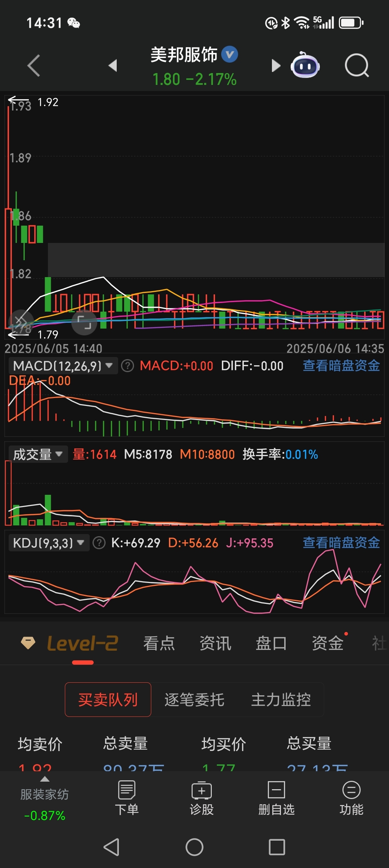Select 主力监控 sub-tab
Viewport: 389px width, 868px height.
pos(281,700)
